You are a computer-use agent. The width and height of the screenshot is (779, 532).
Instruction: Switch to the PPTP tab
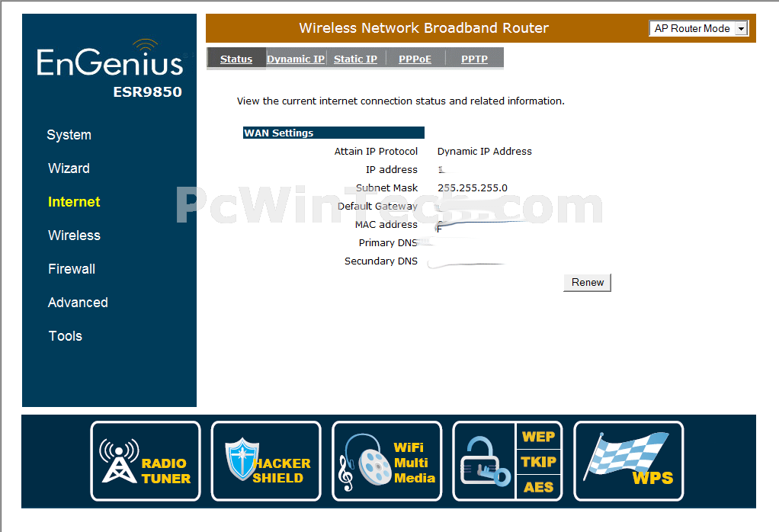[x=474, y=59]
